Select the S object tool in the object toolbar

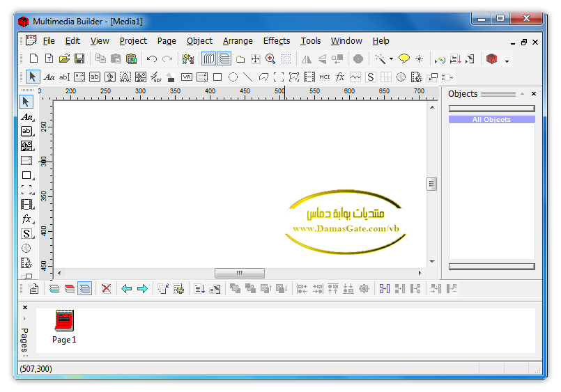click(371, 77)
